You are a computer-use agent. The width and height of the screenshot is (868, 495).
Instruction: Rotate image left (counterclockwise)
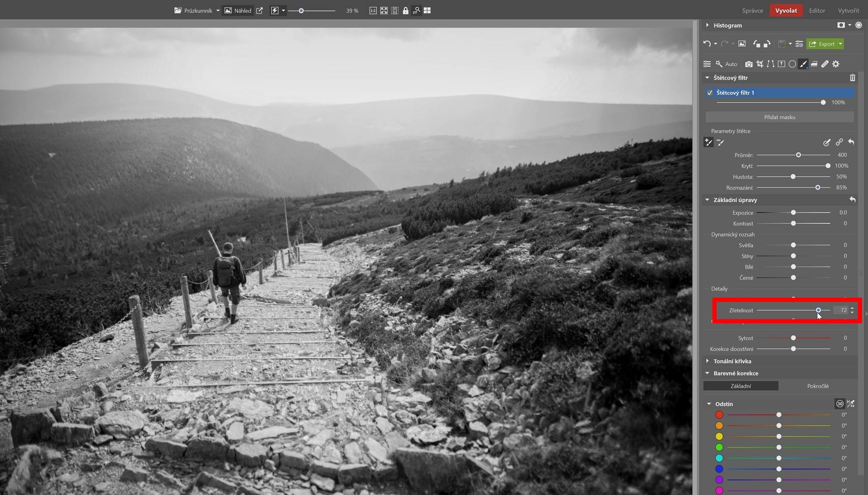(757, 44)
